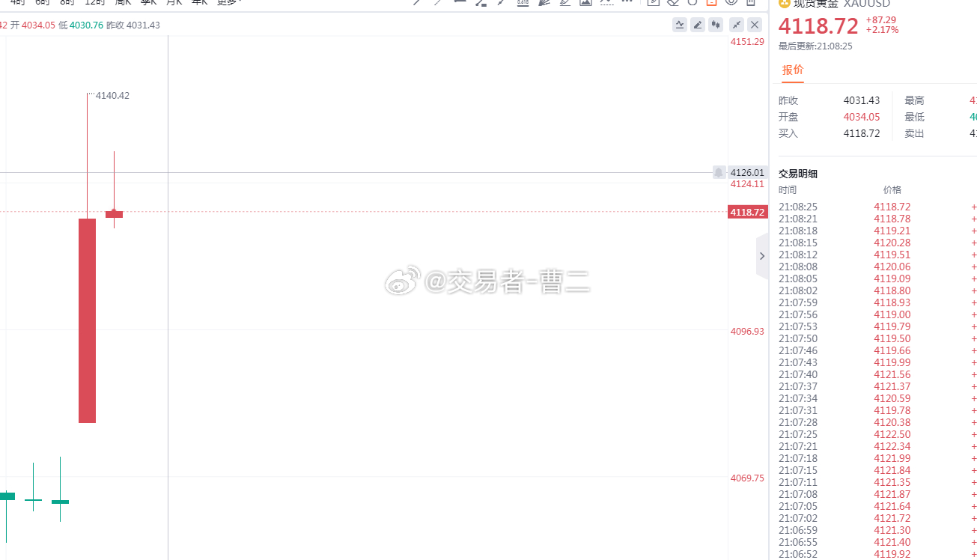Click the large 4118.72 headline price
The image size is (977, 560).
(818, 26)
